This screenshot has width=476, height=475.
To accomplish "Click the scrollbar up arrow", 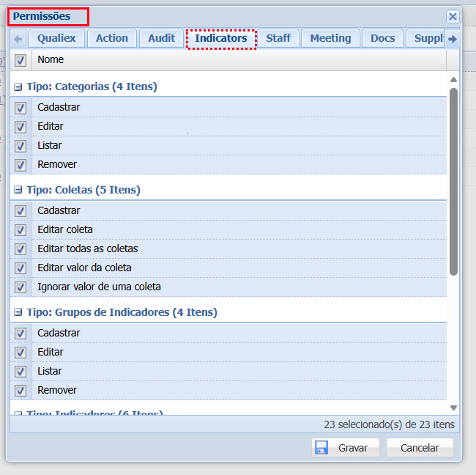I will [x=453, y=79].
